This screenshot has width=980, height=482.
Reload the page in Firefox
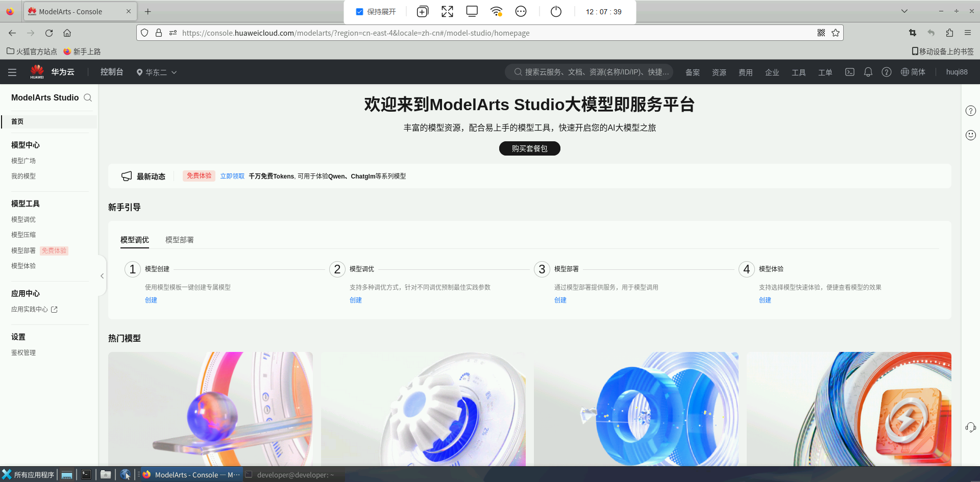(49, 33)
